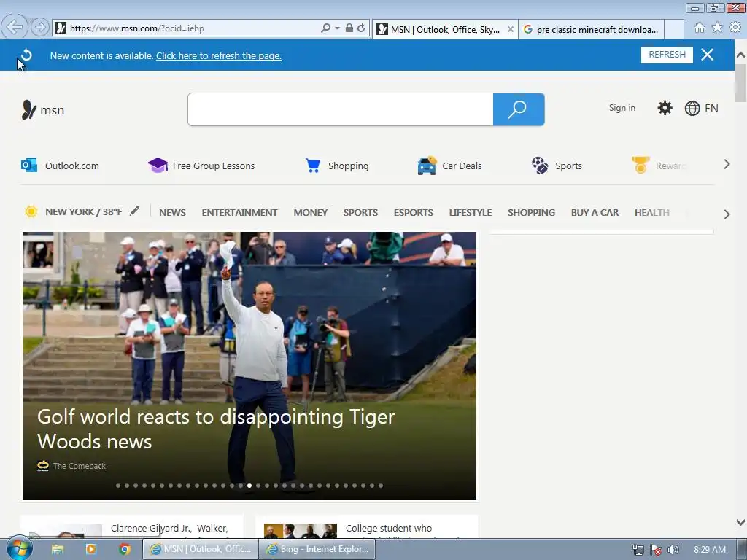The width and height of the screenshot is (747, 560).
Task: Open the SHOPPING navigation category
Action: pyautogui.click(x=531, y=212)
